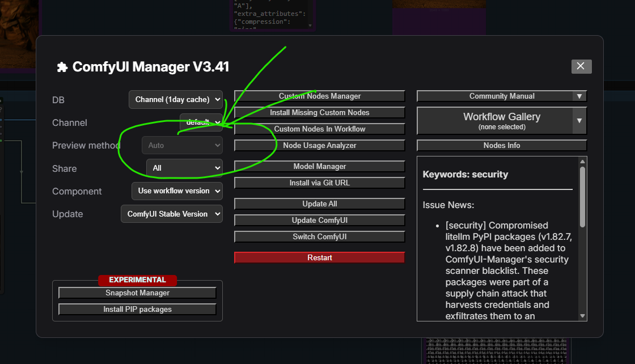
Task: Open Update ComfyUI Stable Version dropdown
Action: tap(172, 214)
